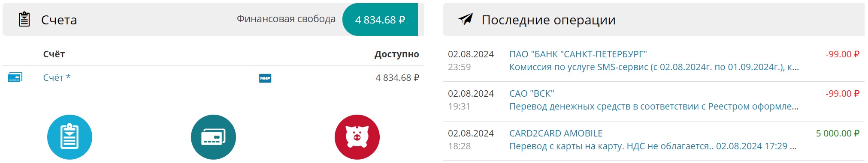The width and height of the screenshot is (868, 163).
Task: Click the Счета section heading
Action: tap(59, 20)
